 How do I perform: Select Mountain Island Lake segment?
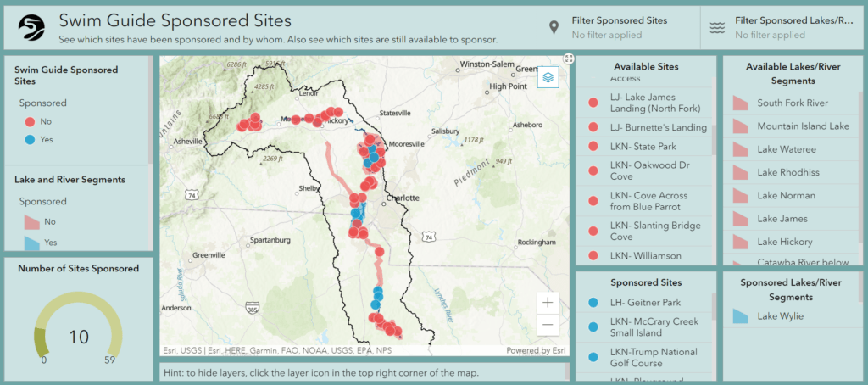pyautogui.click(x=792, y=126)
